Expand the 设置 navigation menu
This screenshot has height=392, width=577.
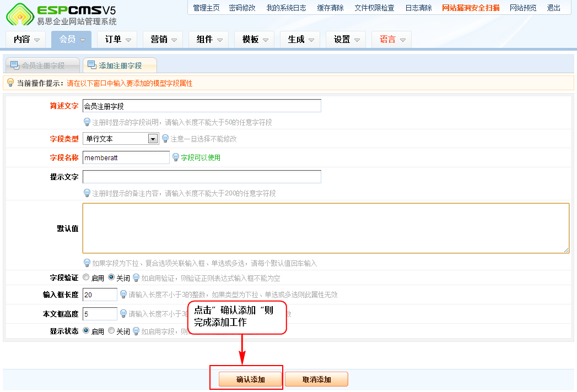tap(347, 40)
